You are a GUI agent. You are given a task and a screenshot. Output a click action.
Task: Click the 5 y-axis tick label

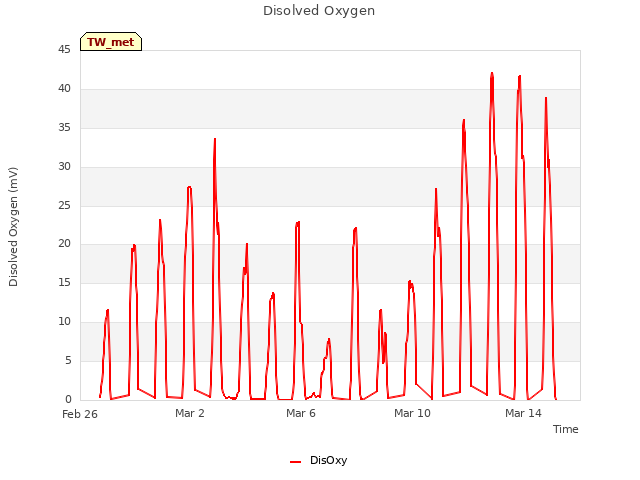(x=68, y=360)
